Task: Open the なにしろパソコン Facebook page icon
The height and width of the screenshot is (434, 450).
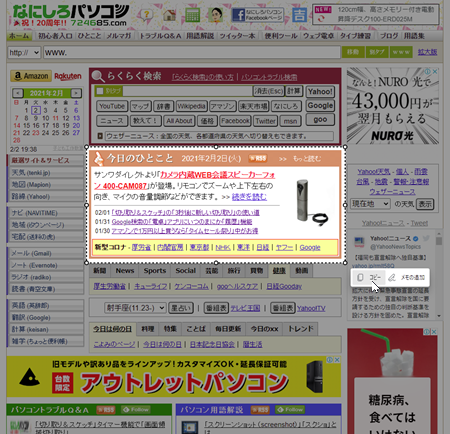Action: coord(258,15)
